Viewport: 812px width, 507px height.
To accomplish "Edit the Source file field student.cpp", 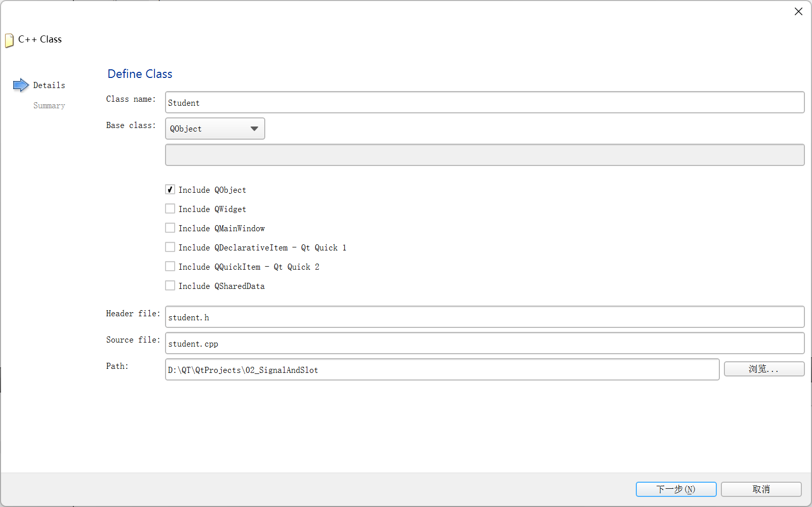I will pyautogui.click(x=484, y=344).
